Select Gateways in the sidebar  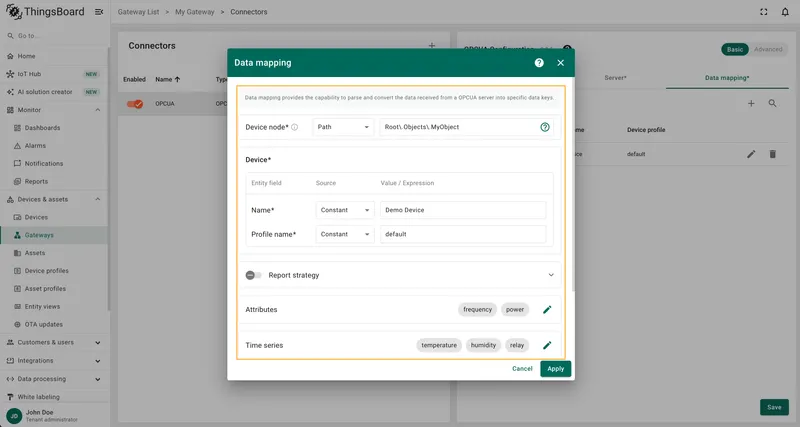click(54, 235)
